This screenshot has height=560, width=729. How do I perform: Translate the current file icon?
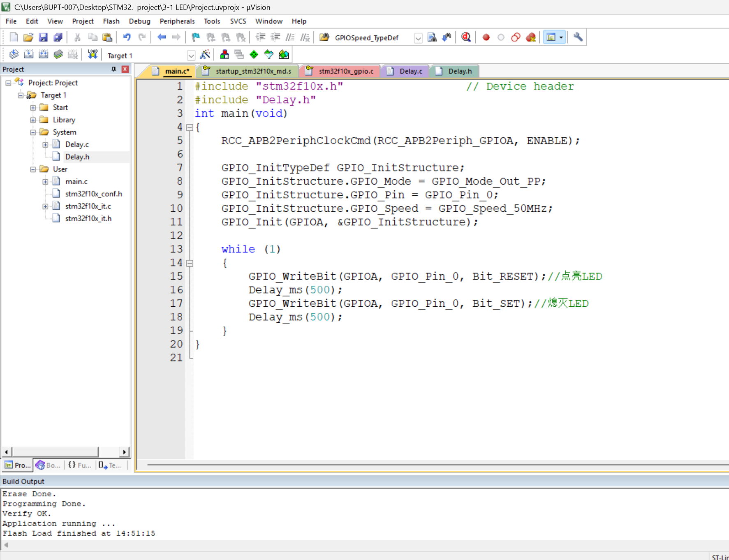[14, 54]
